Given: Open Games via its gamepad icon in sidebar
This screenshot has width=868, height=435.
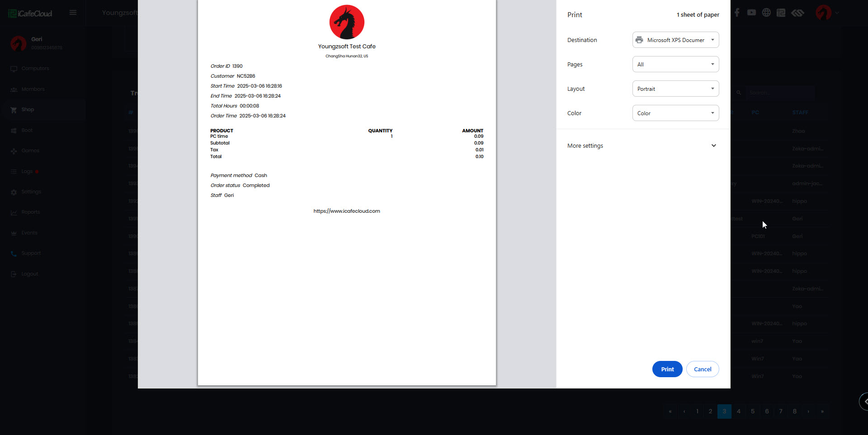Looking at the screenshot, I should click(14, 151).
